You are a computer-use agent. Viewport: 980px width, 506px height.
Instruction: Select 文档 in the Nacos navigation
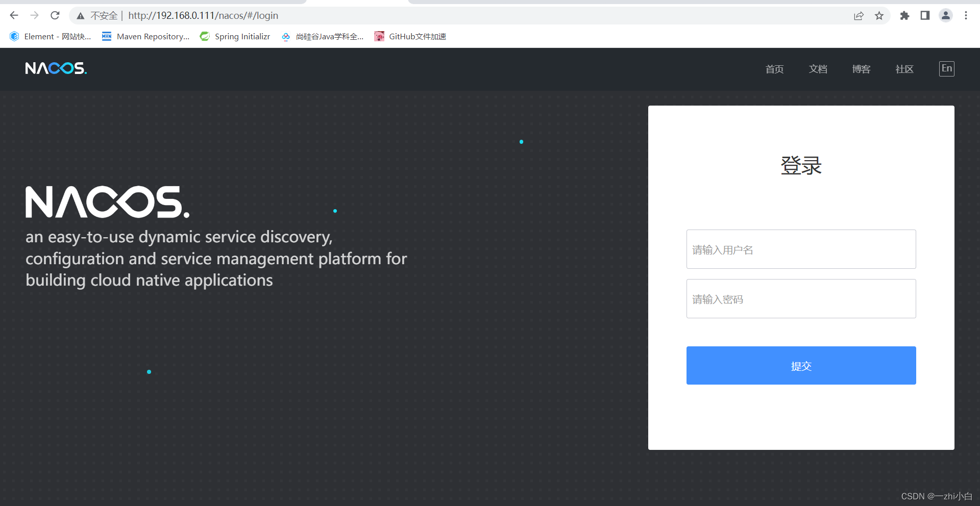tap(818, 69)
